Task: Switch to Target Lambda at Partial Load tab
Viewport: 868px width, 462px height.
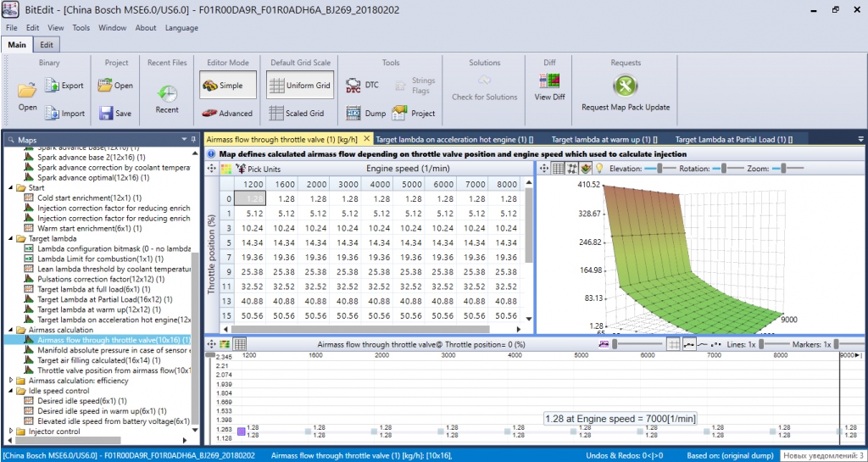Action: pyautogui.click(x=734, y=139)
